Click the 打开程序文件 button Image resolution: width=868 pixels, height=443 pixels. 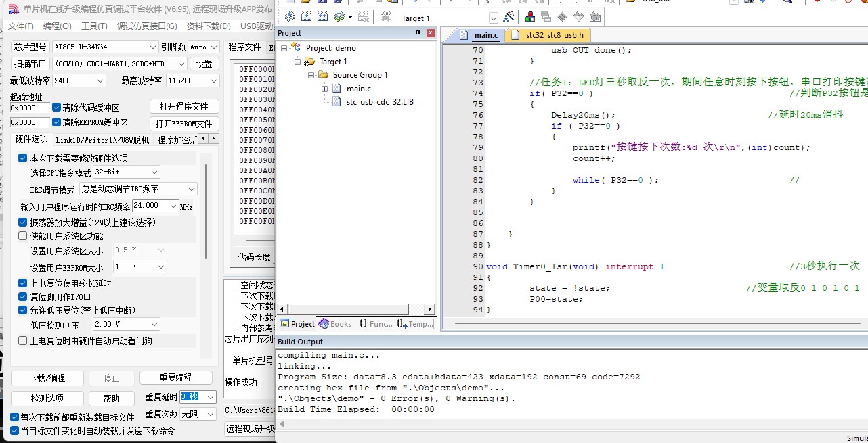[184, 107]
